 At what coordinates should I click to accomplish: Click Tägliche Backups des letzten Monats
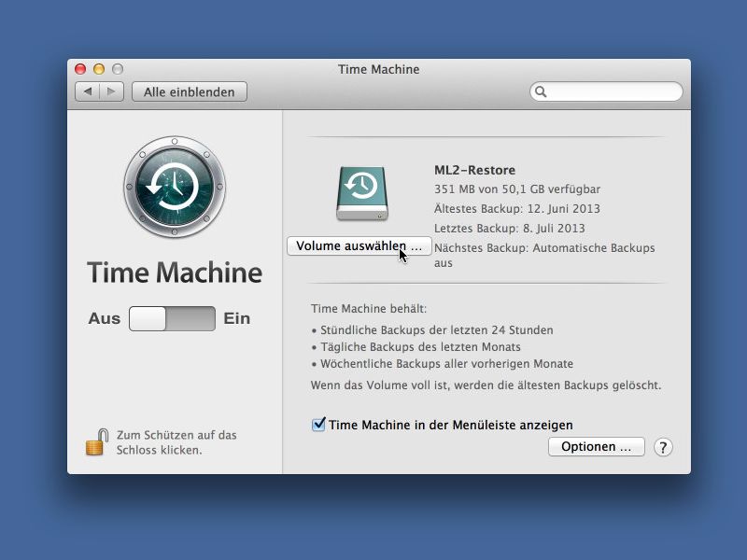point(420,346)
